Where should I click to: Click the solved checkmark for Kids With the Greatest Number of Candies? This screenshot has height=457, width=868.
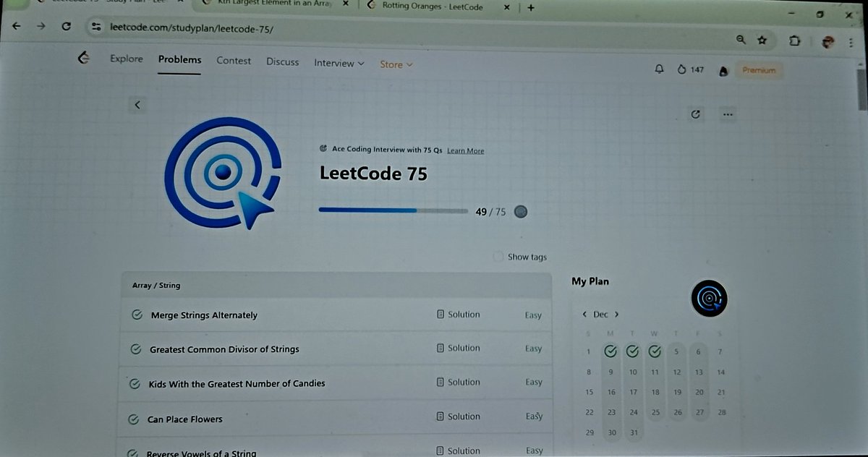pyautogui.click(x=134, y=384)
